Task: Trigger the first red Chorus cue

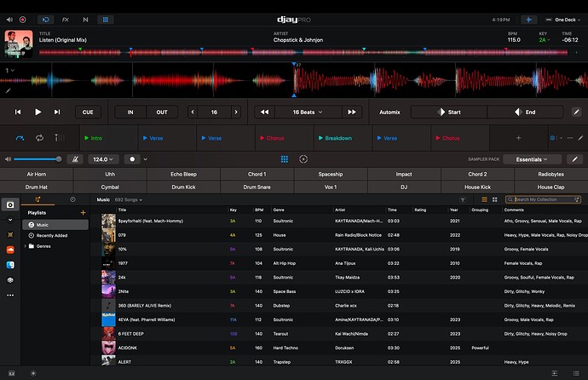Action: [x=285, y=138]
